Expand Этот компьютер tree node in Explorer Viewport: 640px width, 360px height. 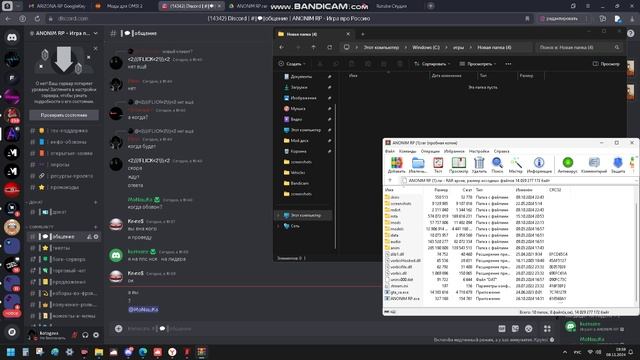[x=279, y=215]
